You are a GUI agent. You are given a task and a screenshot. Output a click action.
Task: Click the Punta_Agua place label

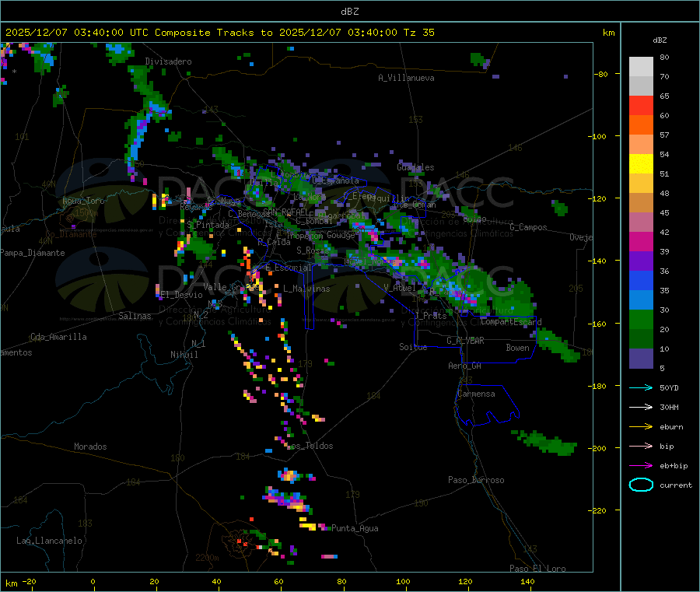(x=355, y=528)
